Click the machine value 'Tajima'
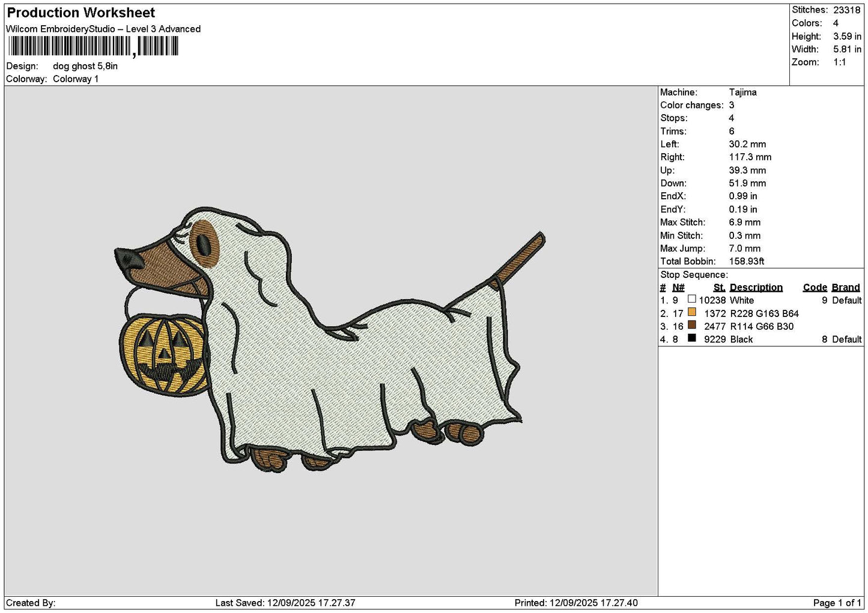This screenshot has width=868, height=613. click(743, 92)
